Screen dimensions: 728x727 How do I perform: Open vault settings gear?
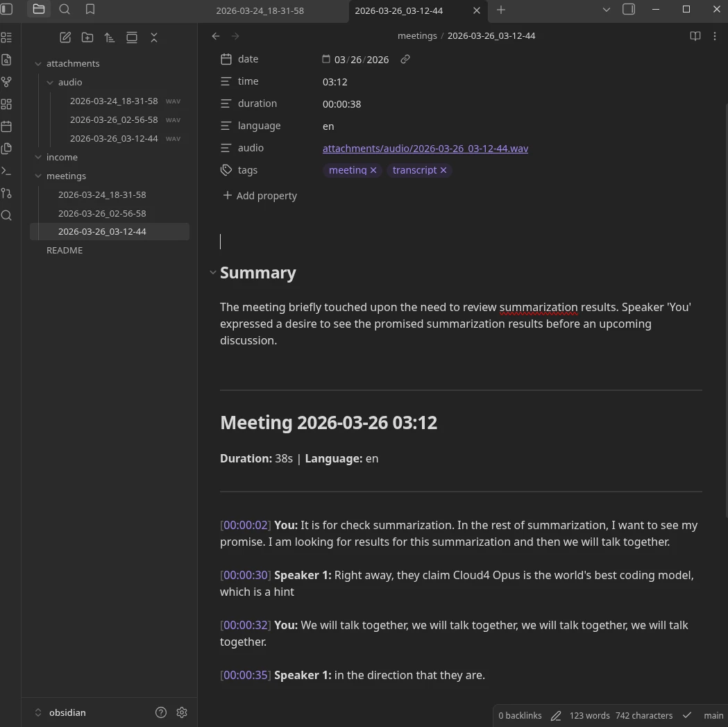[x=182, y=712]
